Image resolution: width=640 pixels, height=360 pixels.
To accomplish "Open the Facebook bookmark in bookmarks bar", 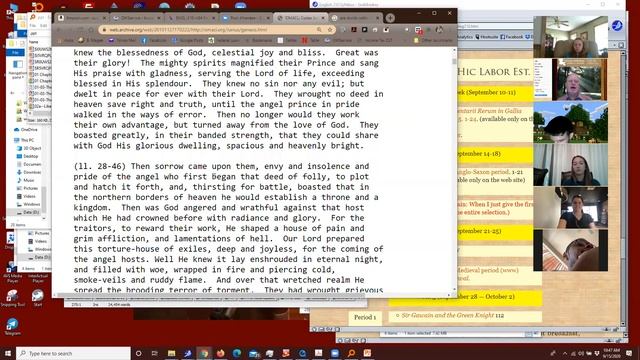I will pos(153,40).
